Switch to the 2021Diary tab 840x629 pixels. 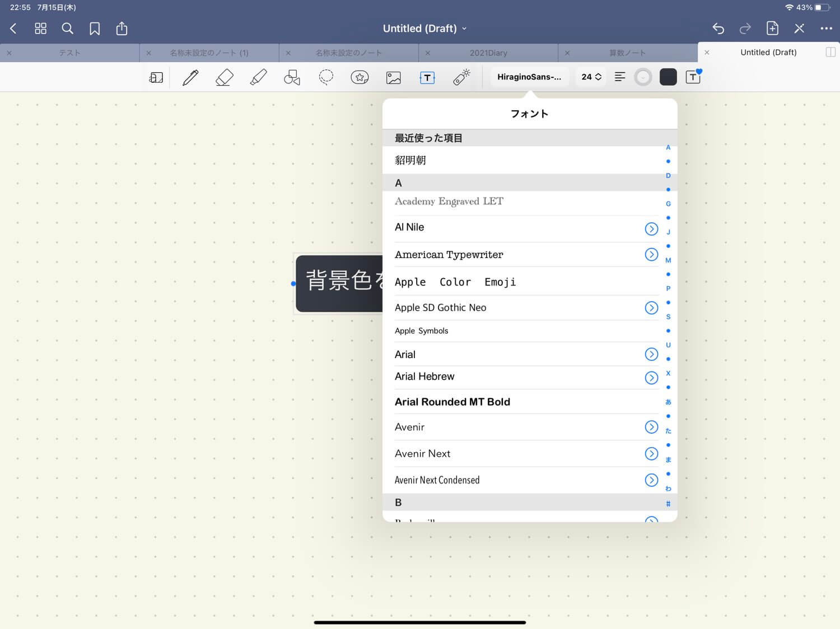pyautogui.click(x=488, y=53)
